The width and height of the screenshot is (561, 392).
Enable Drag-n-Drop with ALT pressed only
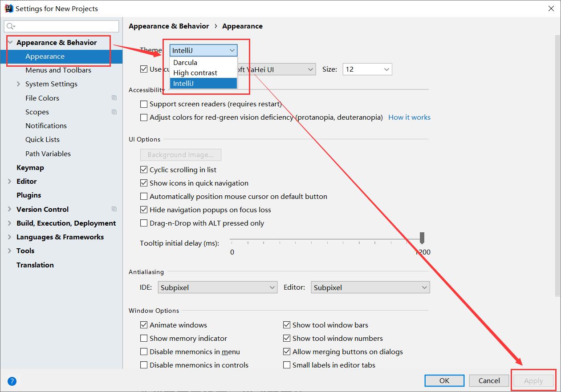click(143, 223)
